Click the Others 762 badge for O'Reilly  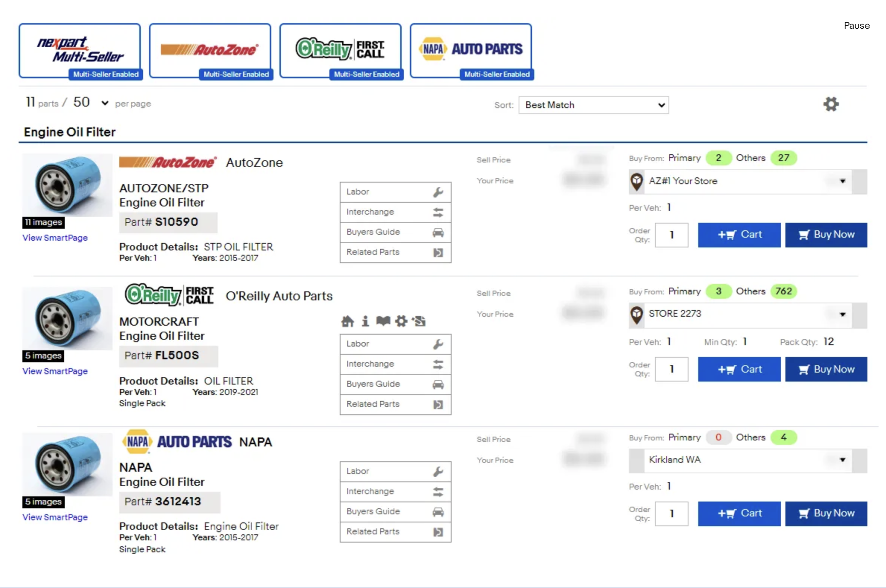(784, 291)
